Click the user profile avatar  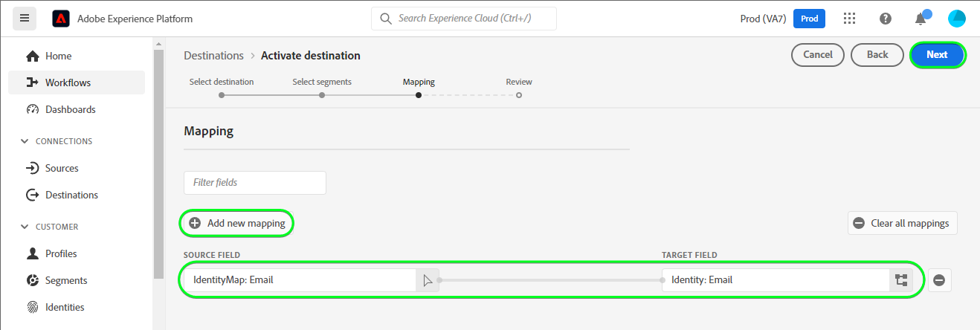[956, 19]
